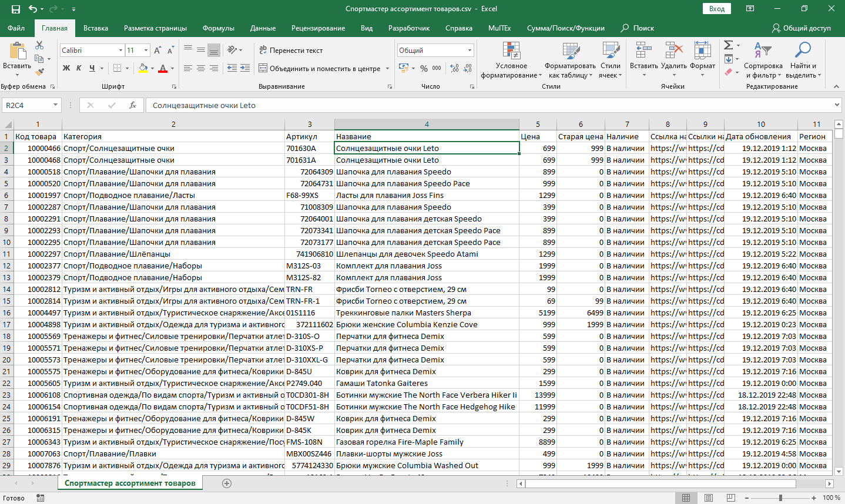Click the Вход sign-in button

pos(716,9)
